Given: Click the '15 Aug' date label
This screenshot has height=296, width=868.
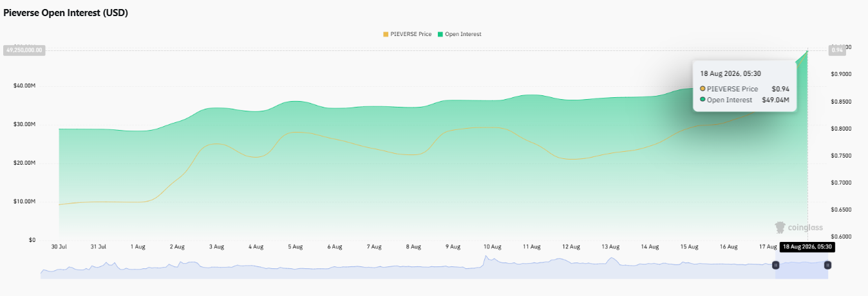Looking at the screenshot, I should click(x=689, y=246).
